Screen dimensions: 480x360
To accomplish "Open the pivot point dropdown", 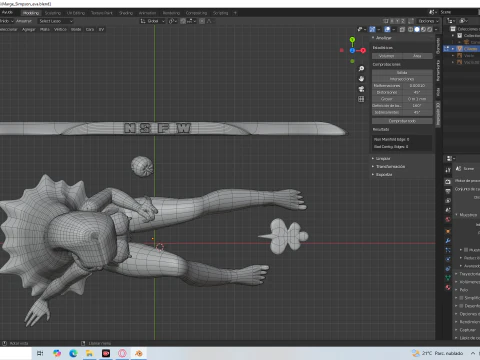I will pos(172,21).
